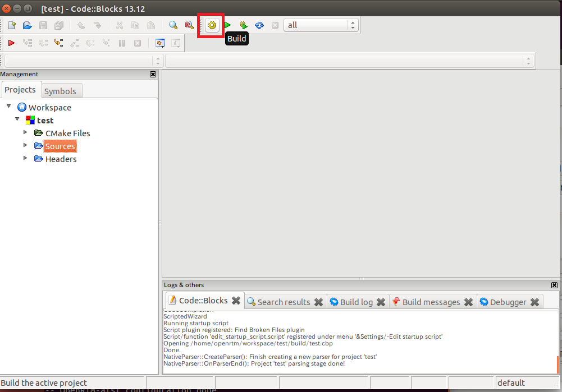Click the log line 'Running startup script'

tap(196, 323)
